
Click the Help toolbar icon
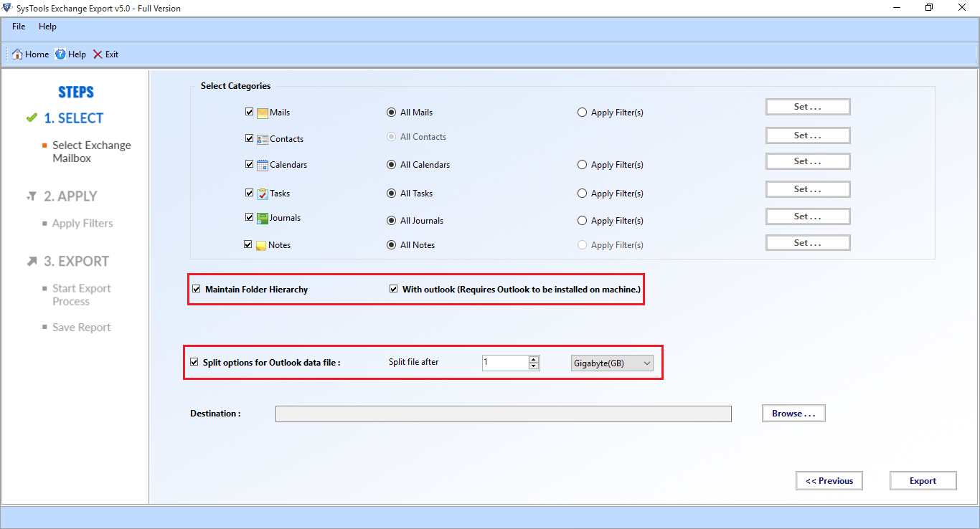point(60,54)
